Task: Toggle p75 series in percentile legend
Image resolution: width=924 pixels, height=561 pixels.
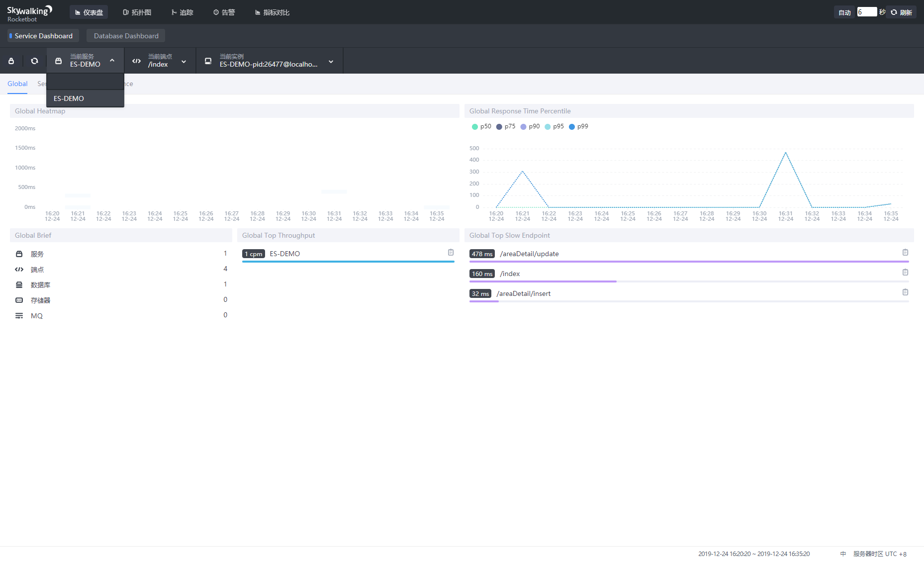Action: tap(506, 126)
